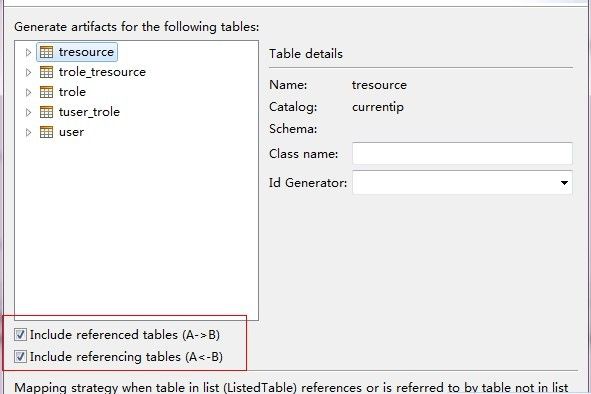Select the tuser_trole table name
The image size is (591, 394).
point(89,112)
